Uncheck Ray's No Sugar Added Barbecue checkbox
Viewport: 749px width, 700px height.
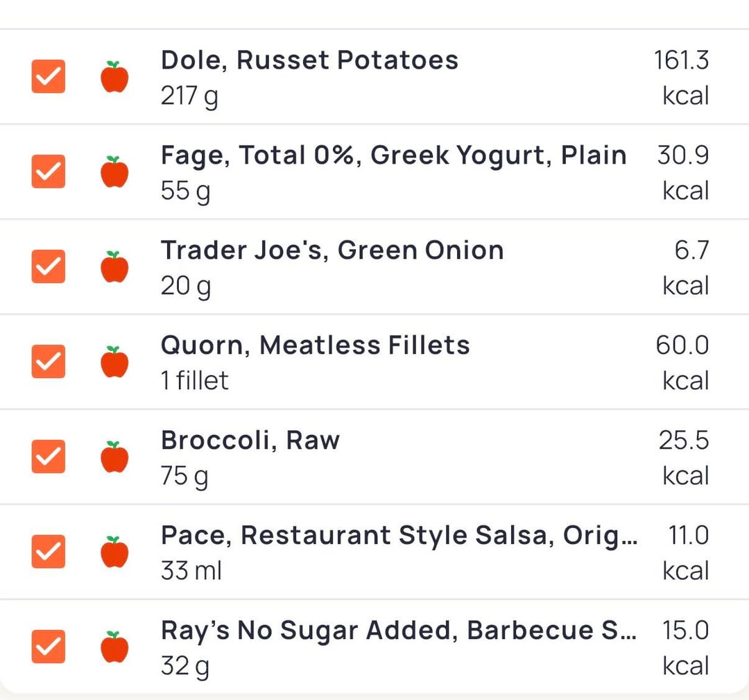pos(49,647)
